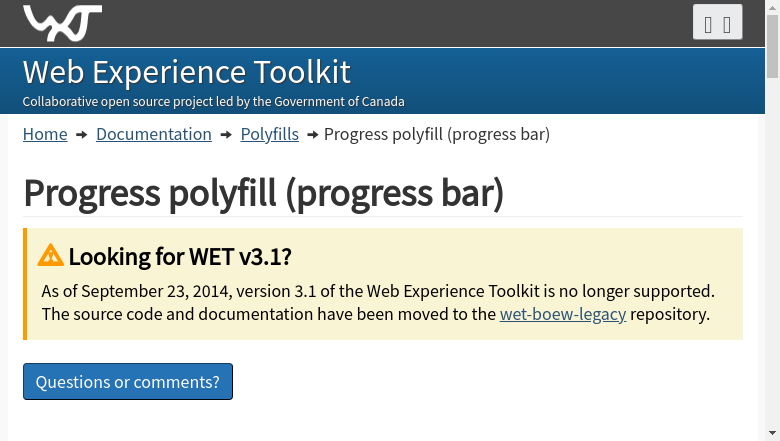Open the Web Experience Toolkit site title

(186, 72)
